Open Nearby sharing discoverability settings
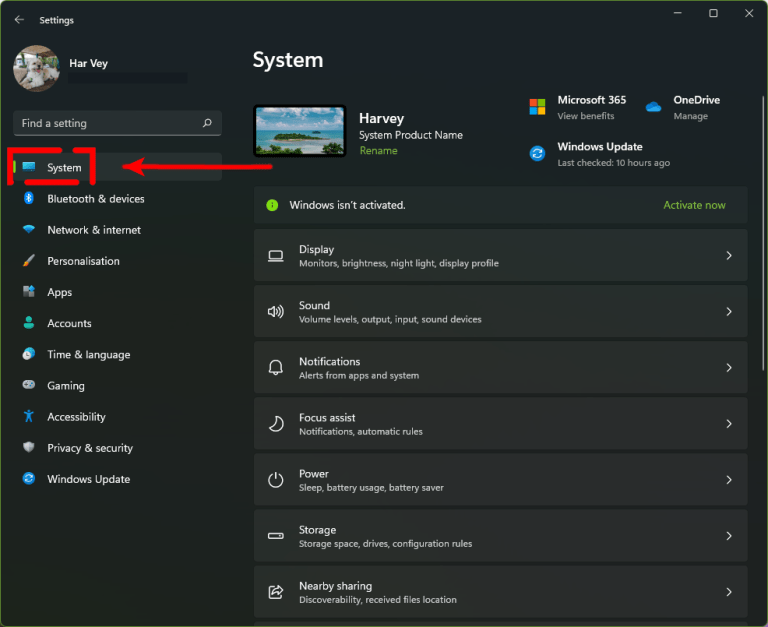Viewport: 768px width, 627px height. pyautogui.click(x=501, y=592)
